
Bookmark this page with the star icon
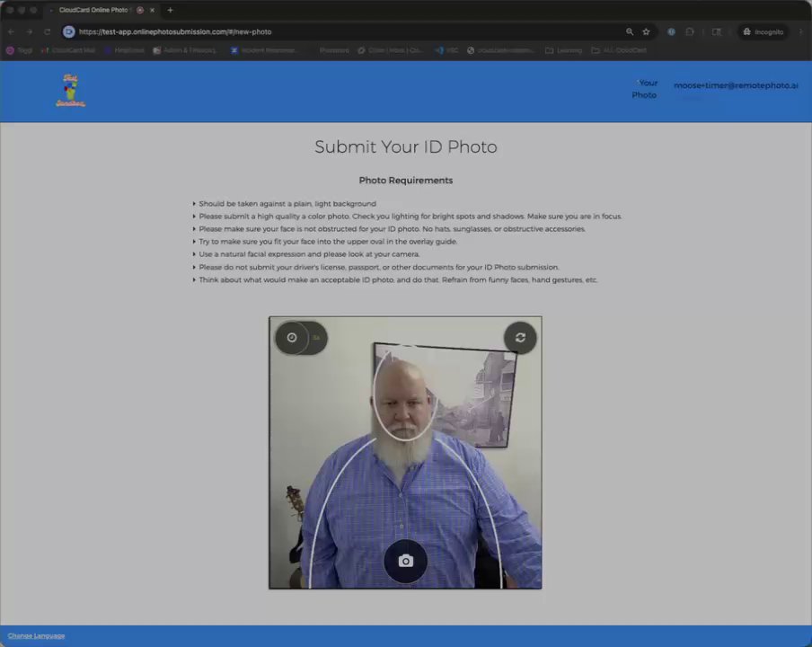coord(646,31)
